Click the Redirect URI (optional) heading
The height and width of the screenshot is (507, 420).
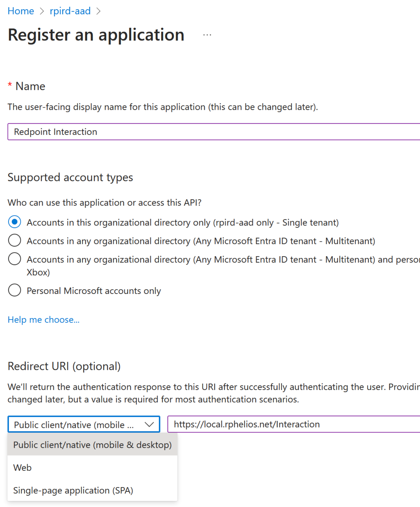(x=64, y=366)
